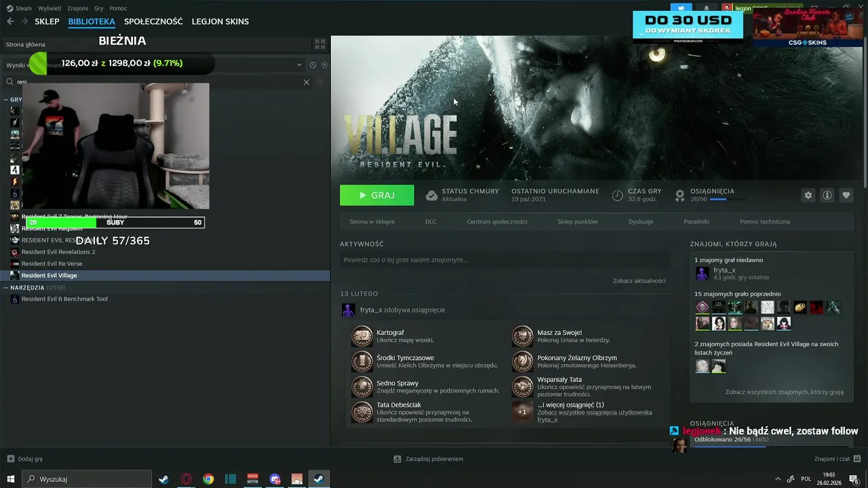Collapse the NARZĘDZIA category
Screen dimensions: 868x488
tap(5, 287)
